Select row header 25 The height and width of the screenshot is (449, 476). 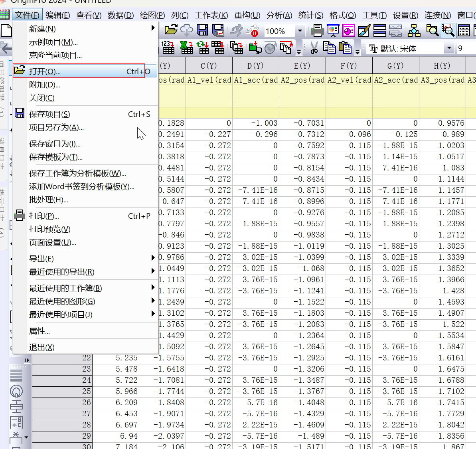point(62,391)
